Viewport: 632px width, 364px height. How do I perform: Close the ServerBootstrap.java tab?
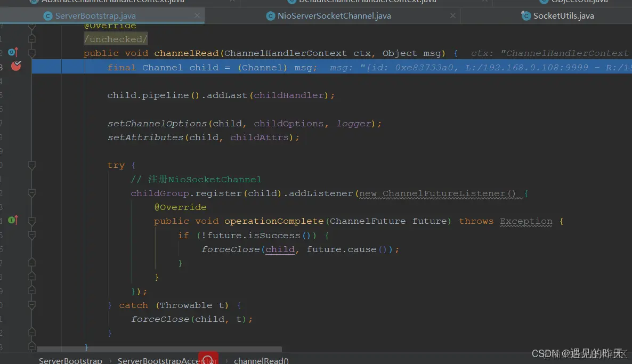[x=197, y=15]
